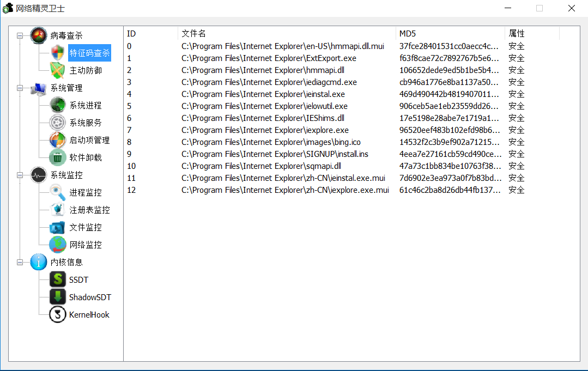Click the 进程监控 magnifier icon
This screenshot has width=588, height=371.
[57, 192]
